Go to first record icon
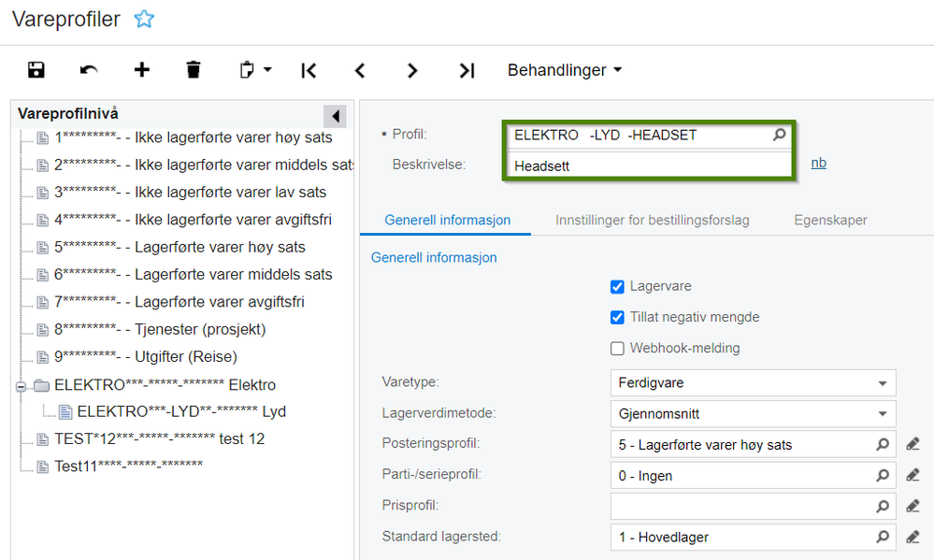Viewport: 934px width, 560px height. click(309, 70)
